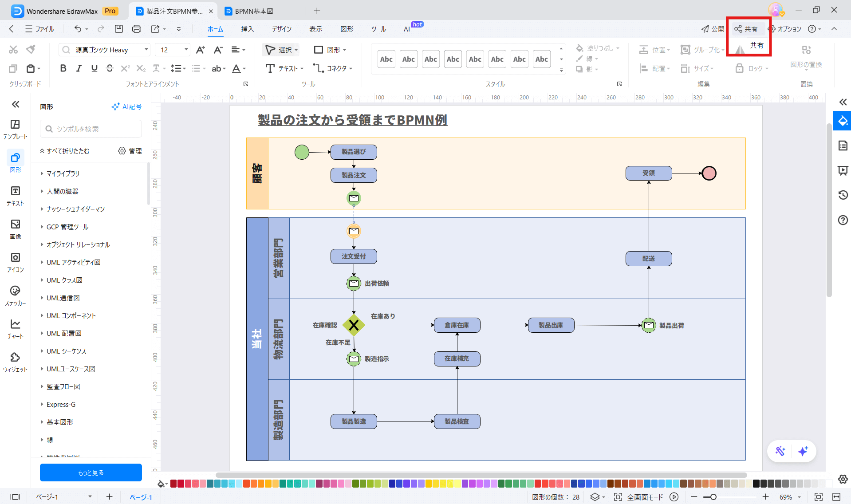The width and height of the screenshot is (851, 504).
Task: Click the Print icon
Action: click(137, 29)
